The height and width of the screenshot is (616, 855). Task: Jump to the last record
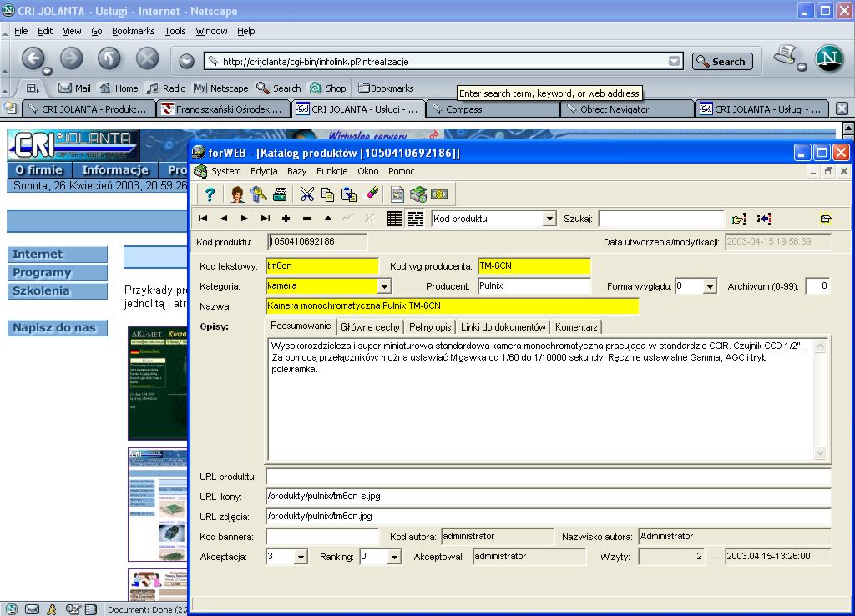pyautogui.click(x=265, y=219)
